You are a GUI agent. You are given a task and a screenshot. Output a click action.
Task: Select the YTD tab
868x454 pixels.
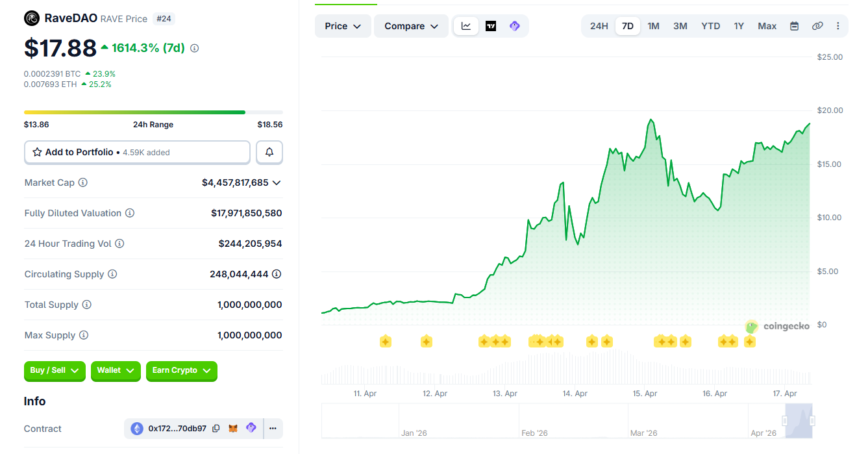pyautogui.click(x=710, y=26)
